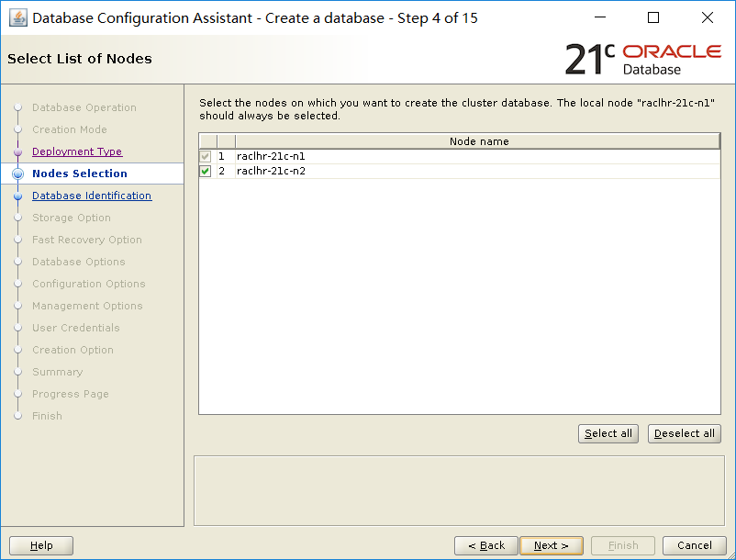Click the Summary step
736x560 pixels.
pyautogui.click(x=57, y=372)
